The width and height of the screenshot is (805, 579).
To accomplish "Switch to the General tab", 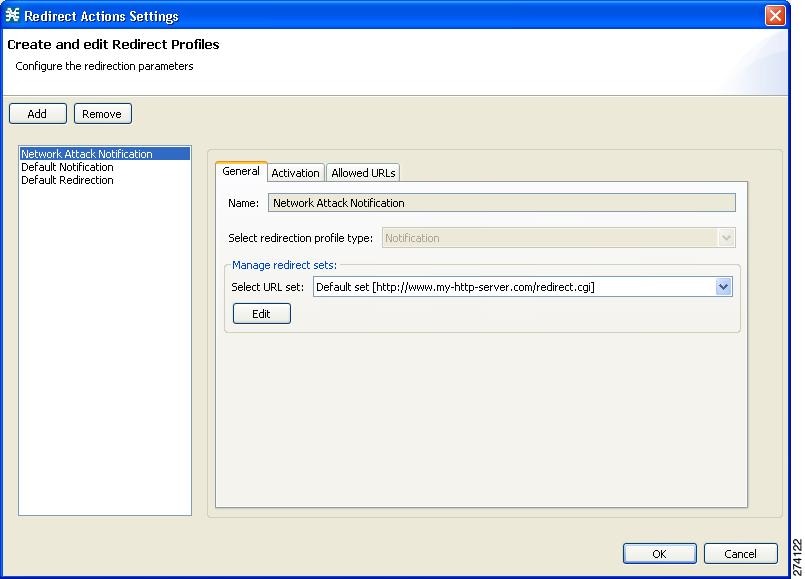I will click(241, 172).
